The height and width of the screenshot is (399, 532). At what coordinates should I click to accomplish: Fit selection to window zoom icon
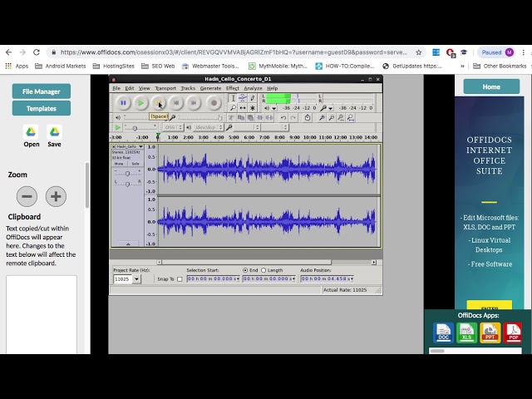pos(341,118)
